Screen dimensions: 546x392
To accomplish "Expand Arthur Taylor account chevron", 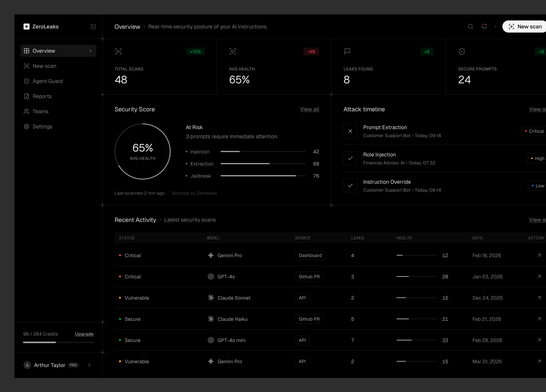I will tap(89, 365).
